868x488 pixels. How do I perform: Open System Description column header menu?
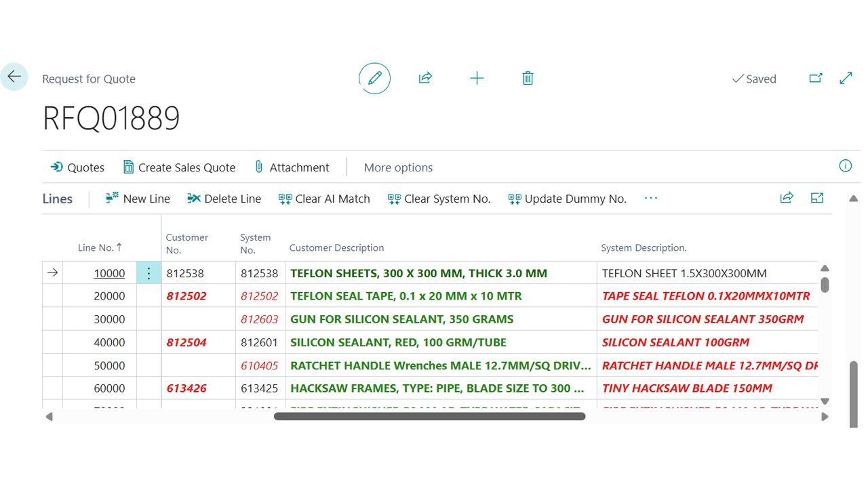(644, 248)
